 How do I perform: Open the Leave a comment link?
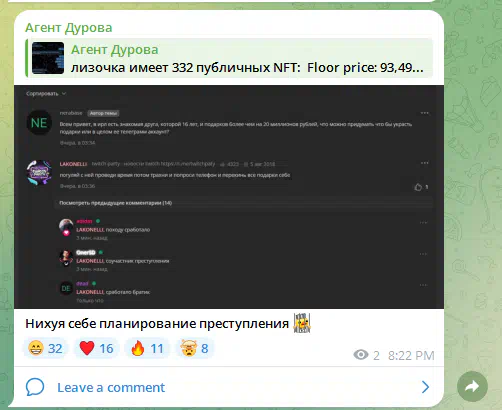111,387
